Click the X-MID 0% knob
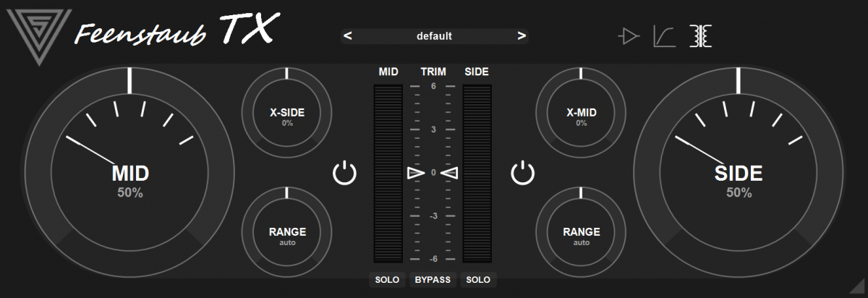Image resolution: width=868 pixels, height=298 pixels. click(x=581, y=116)
